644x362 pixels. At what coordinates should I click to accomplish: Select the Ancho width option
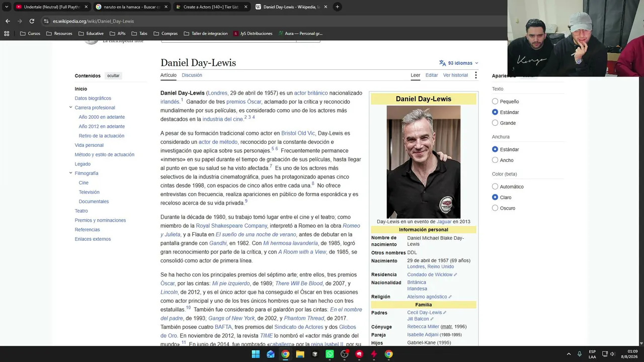tap(495, 160)
